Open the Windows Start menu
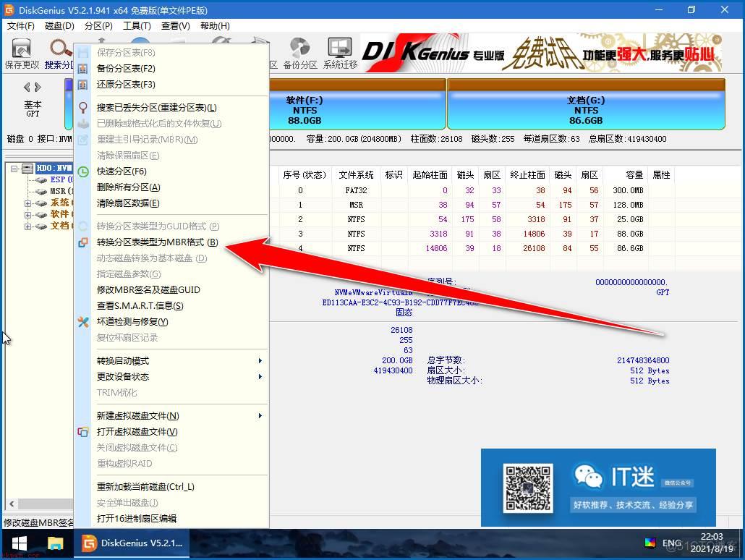The image size is (745, 560). [x=19, y=543]
